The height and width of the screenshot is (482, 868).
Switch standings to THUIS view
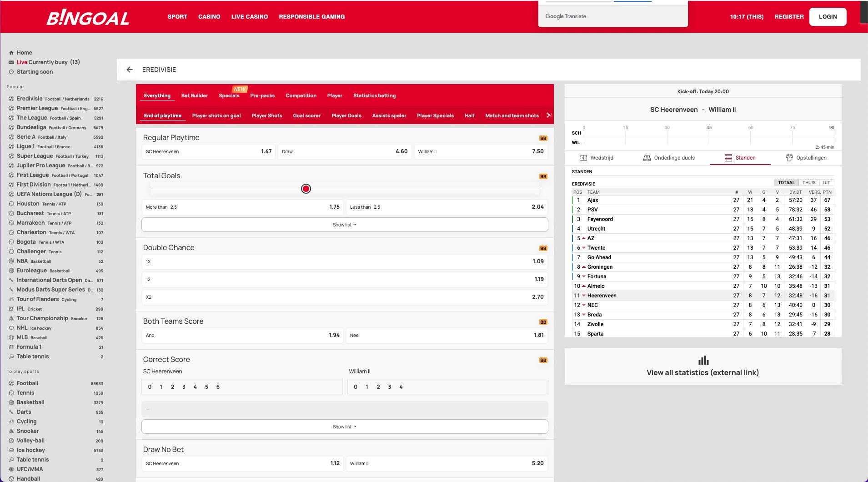click(x=808, y=183)
